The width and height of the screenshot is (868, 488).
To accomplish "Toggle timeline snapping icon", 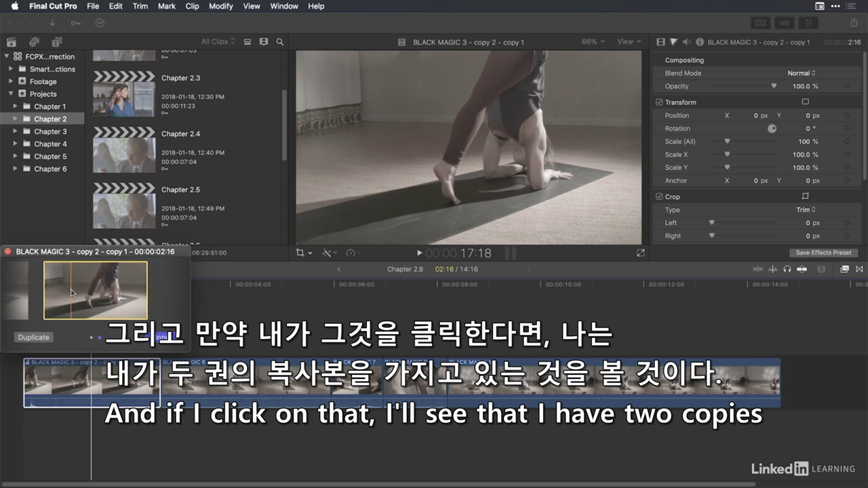I will click(802, 269).
